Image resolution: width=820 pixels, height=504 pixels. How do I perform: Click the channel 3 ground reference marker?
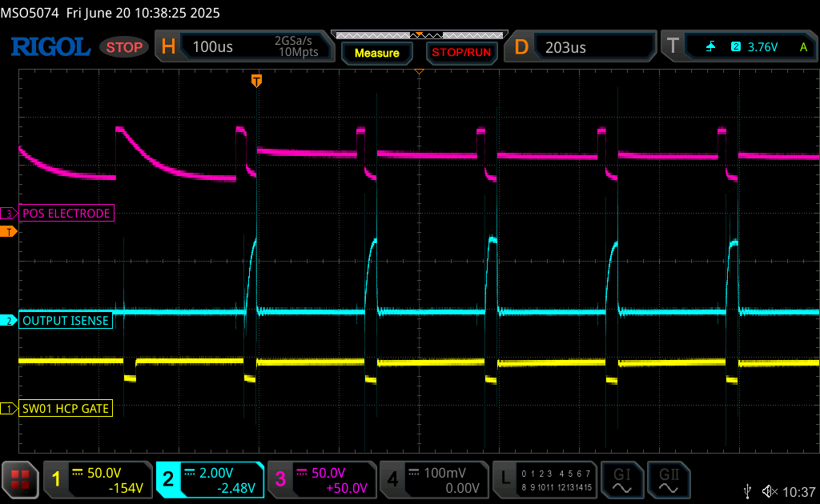click(x=9, y=213)
